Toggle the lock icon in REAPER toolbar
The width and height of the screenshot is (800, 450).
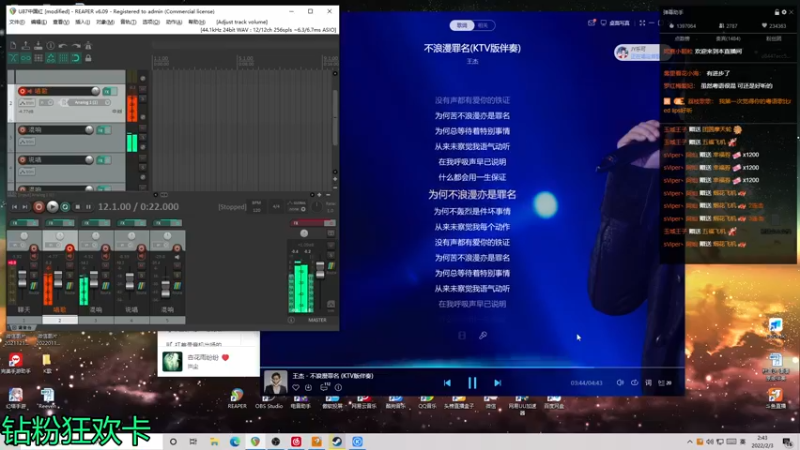click(88, 58)
